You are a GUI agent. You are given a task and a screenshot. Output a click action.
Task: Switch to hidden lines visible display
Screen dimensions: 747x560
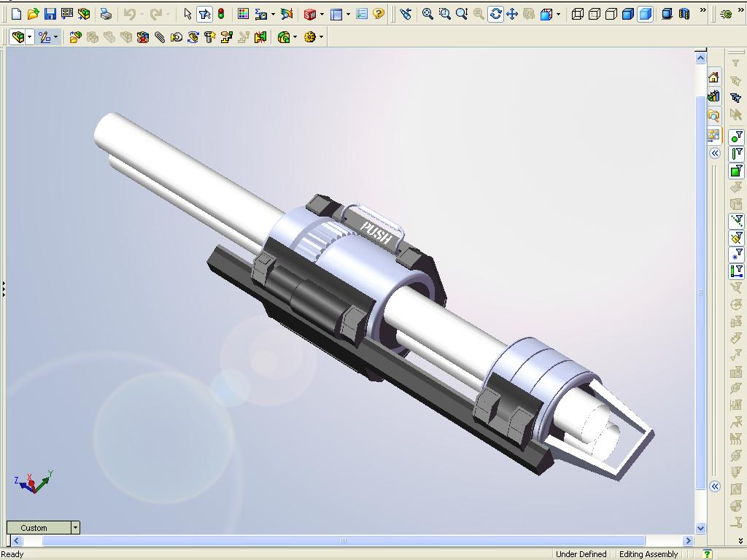pyautogui.click(x=594, y=14)
